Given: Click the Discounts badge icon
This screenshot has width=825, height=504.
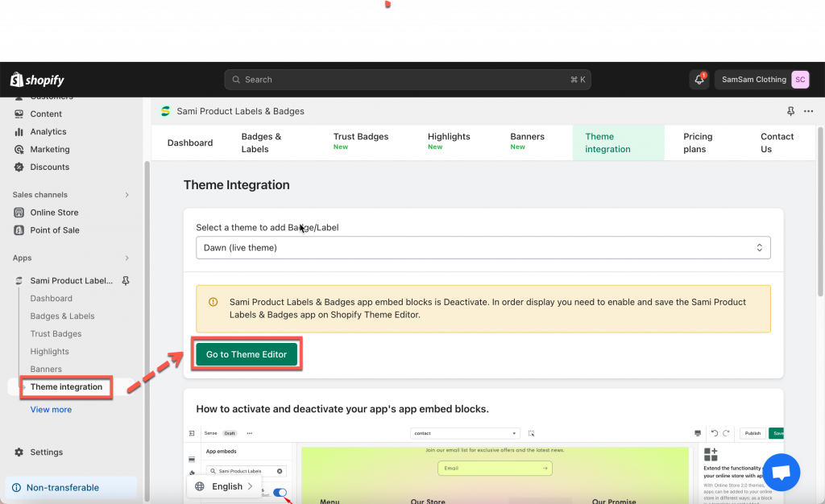Looking at the screenshot, I should pos(19,167).
